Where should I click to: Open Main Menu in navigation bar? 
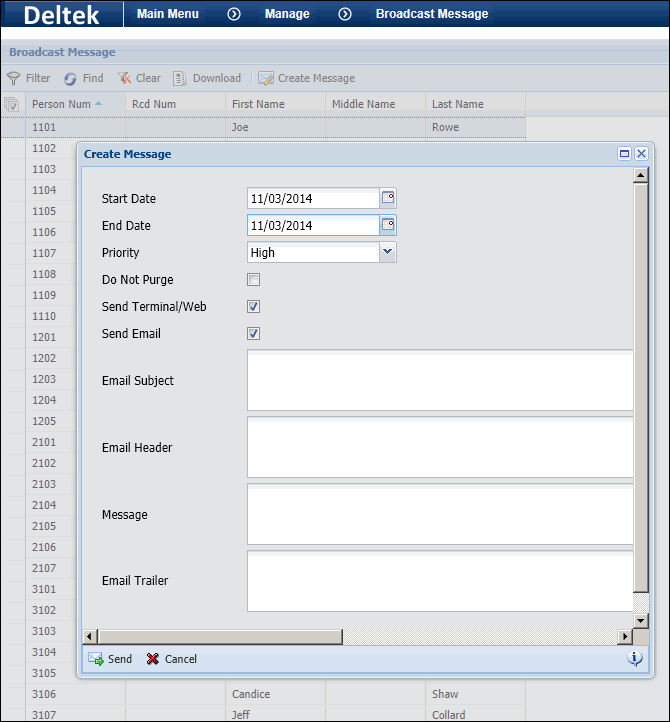click(167, 14)
